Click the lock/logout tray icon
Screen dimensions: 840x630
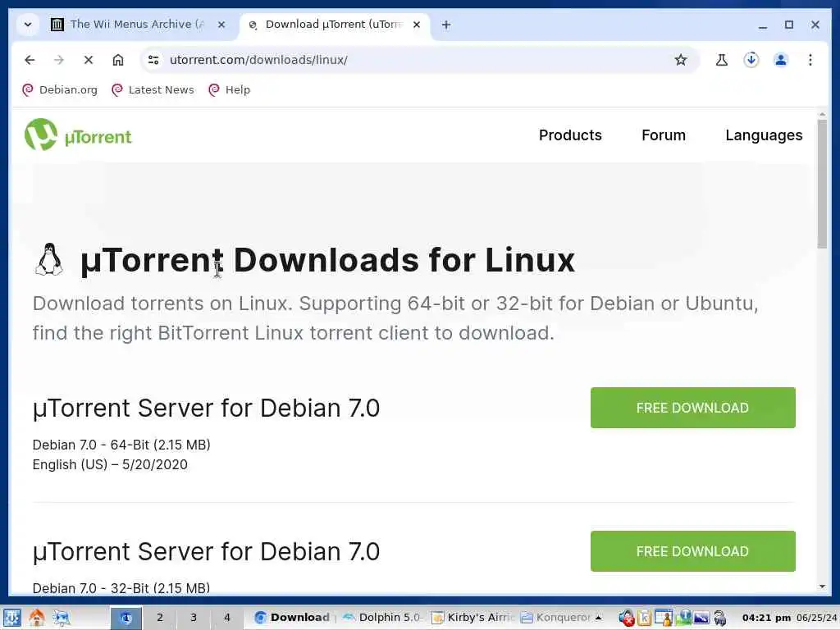[720, 619]
